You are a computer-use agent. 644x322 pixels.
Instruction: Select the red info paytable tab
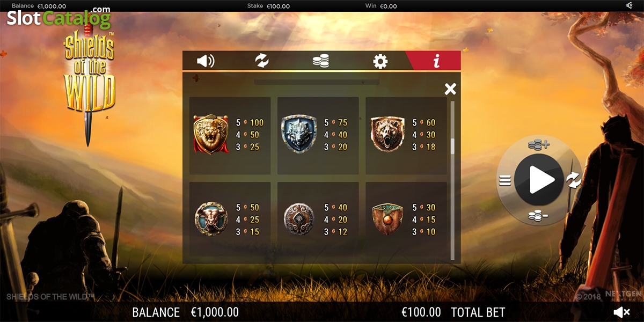tap(436, 61)
